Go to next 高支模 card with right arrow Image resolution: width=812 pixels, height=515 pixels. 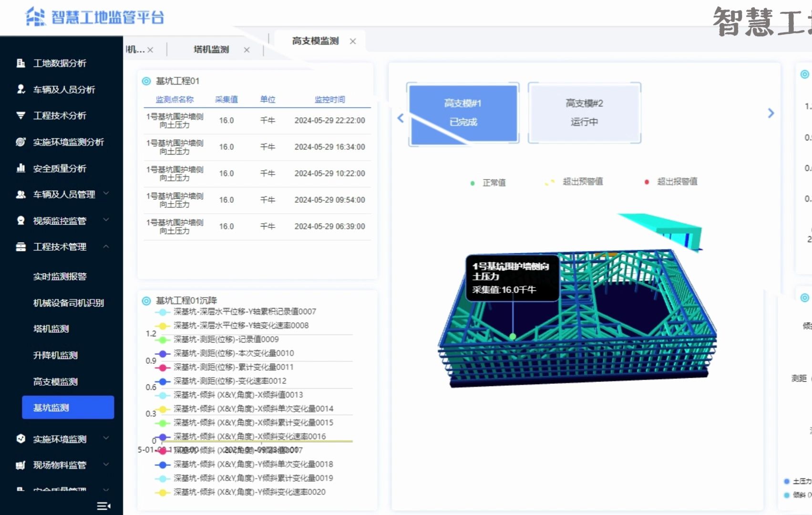[771, 113]
